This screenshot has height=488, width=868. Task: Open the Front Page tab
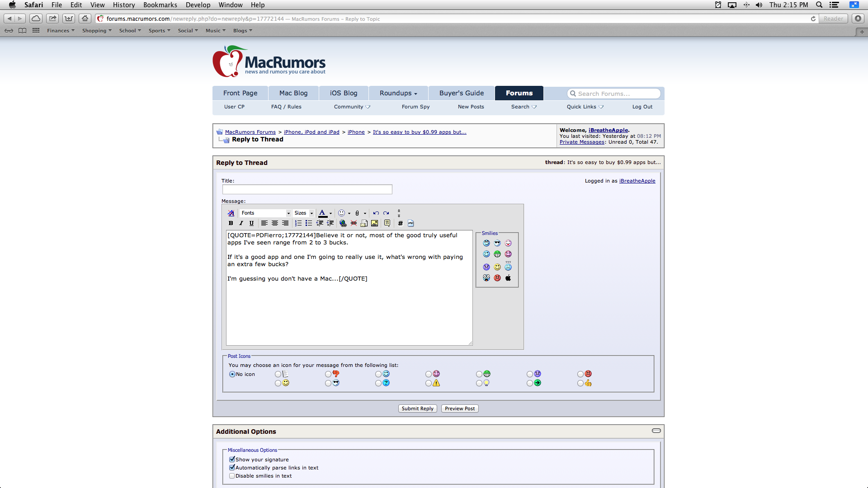pos(240,93)
